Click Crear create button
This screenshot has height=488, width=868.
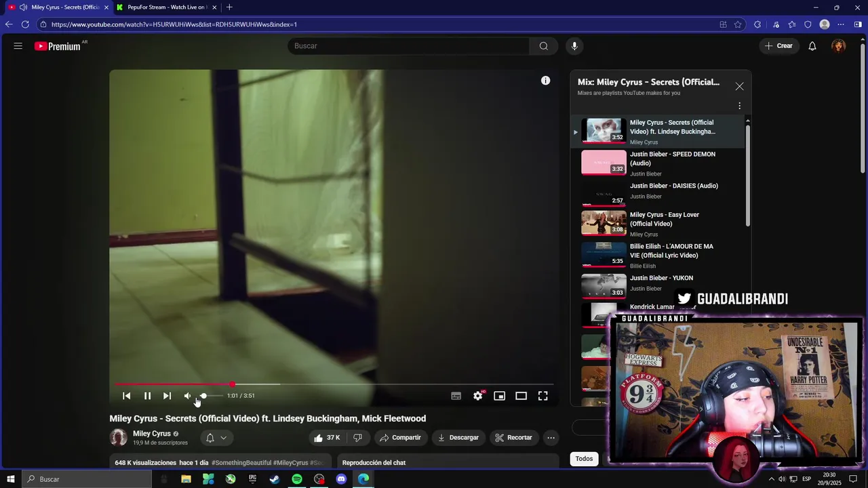pyautogui.click(x=778, y=46)
